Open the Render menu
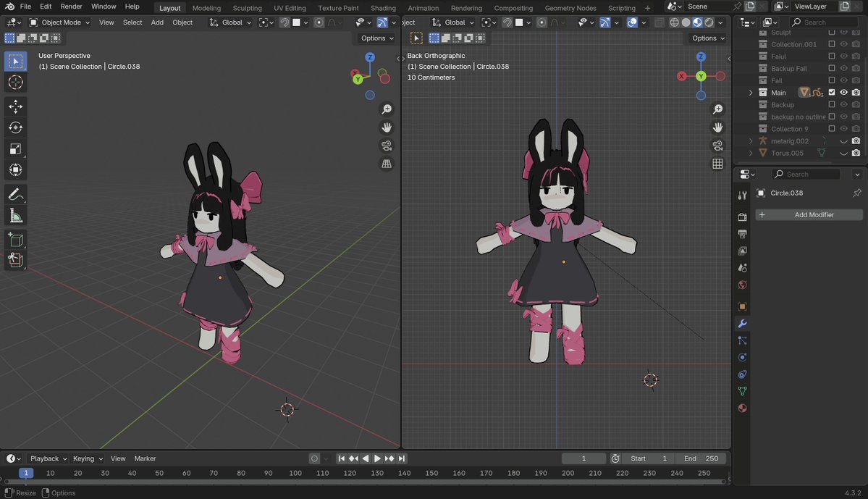868x499 pixels. pos(71,7)
